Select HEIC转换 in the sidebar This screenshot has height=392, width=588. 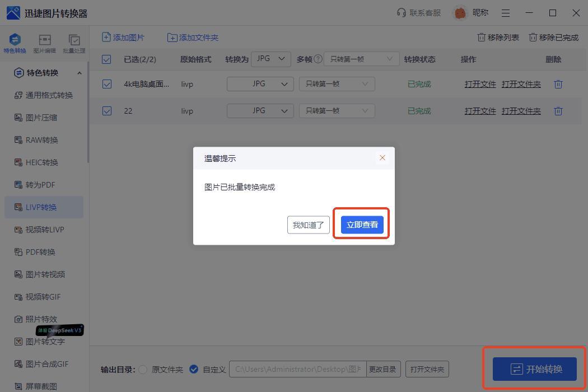(x=42, y=162)
